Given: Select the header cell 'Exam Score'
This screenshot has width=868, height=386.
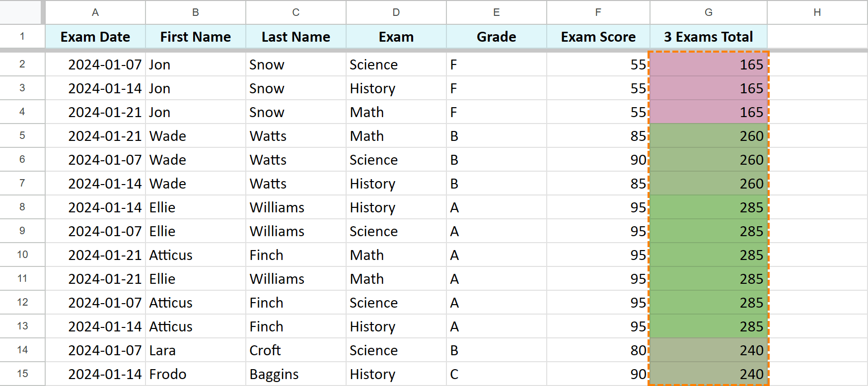Looking at the screenshot, I should 598,36.
